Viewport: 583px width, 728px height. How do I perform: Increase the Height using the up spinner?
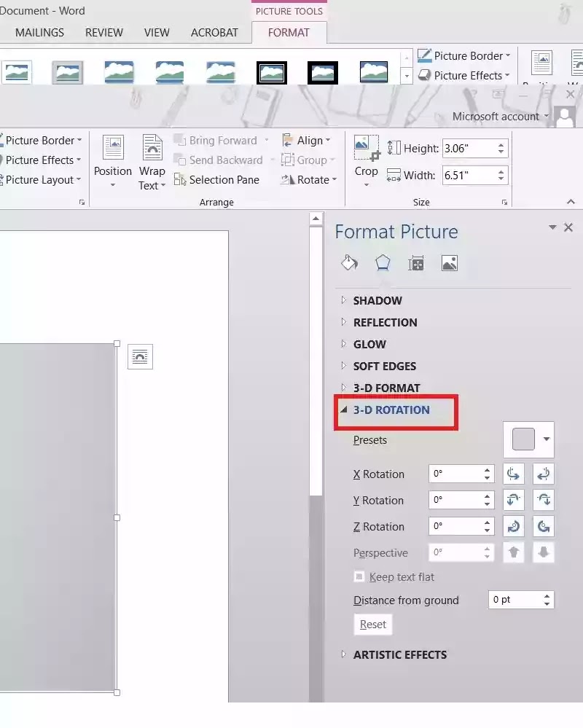[501, 145]
